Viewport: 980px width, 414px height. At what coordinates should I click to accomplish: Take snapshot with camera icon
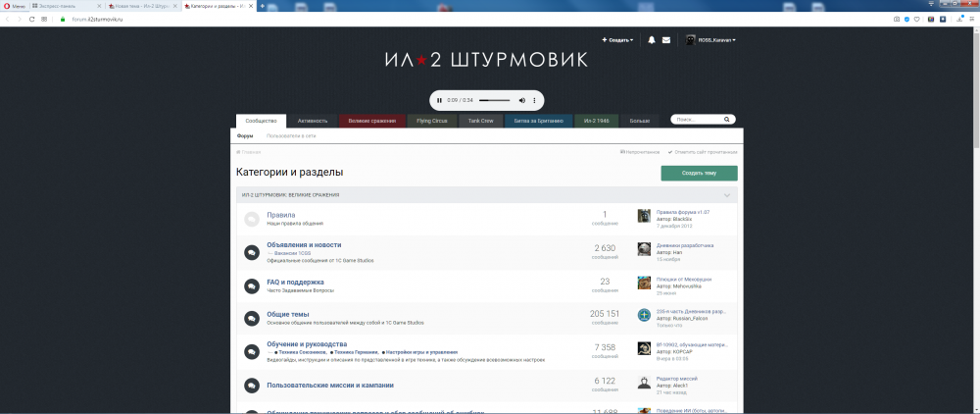pyautogui.click(x=897, y=20)
